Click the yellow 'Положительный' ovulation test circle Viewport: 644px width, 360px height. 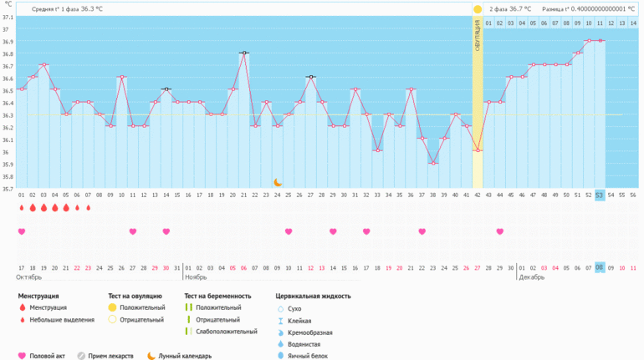(x=112, y=307)
